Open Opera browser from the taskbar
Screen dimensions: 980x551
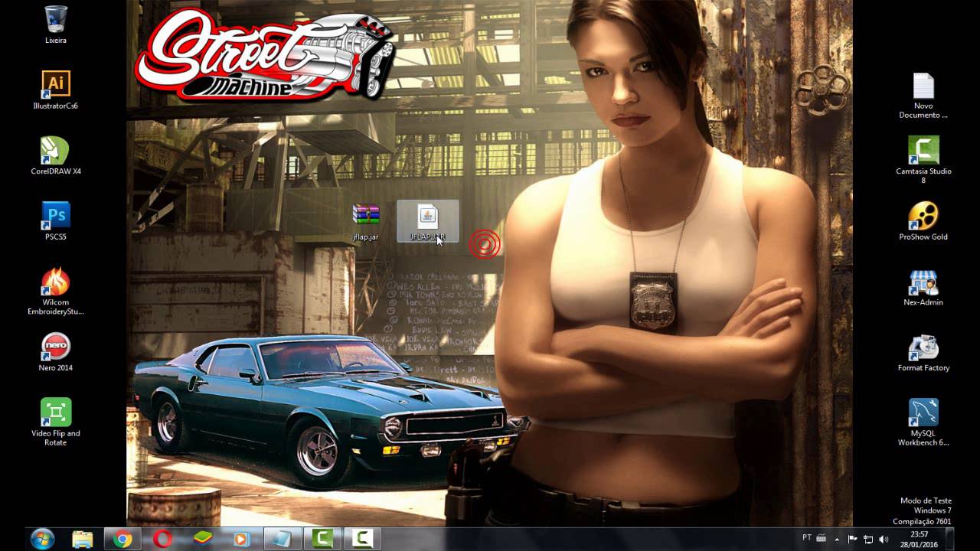click(x=162, y=539)
